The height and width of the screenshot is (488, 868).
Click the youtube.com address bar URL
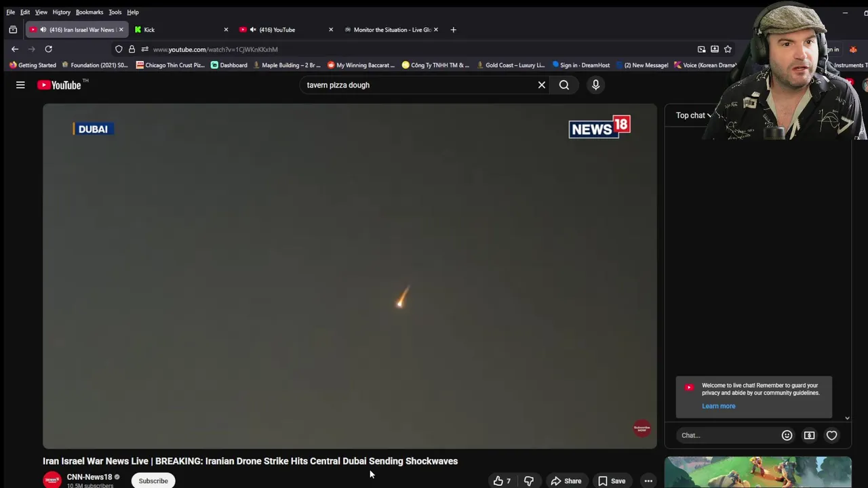pos(215,49)
